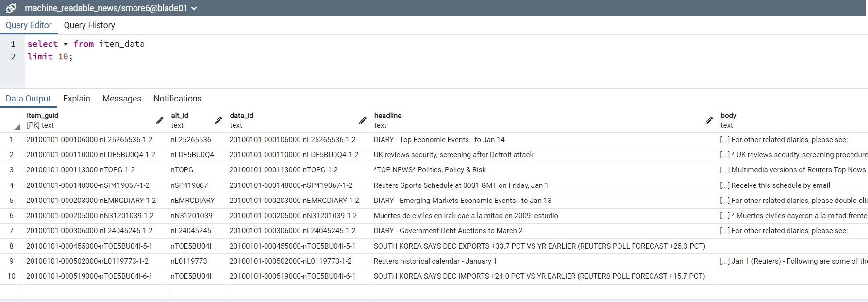Click body cell 'Multimedia versions of Reuters Top News'
The width and height of the screenshot is (868, 302).
pyautogui.click(x=792, y=170)
